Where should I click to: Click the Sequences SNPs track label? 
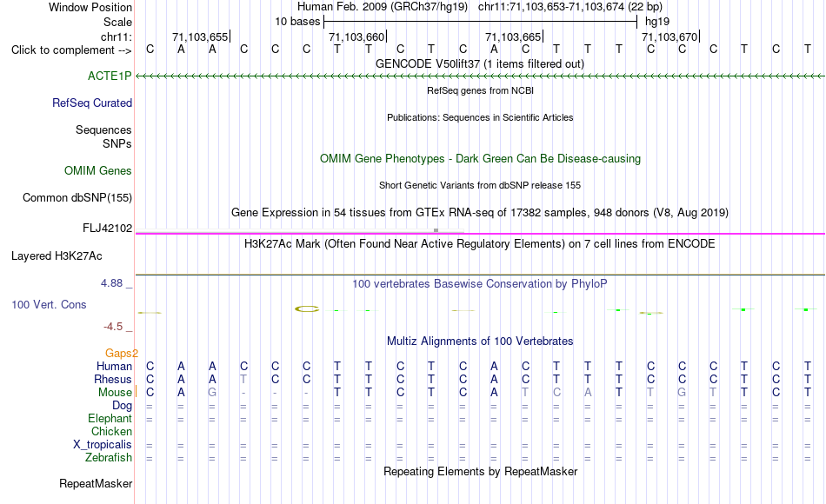(x=103, y=136)
